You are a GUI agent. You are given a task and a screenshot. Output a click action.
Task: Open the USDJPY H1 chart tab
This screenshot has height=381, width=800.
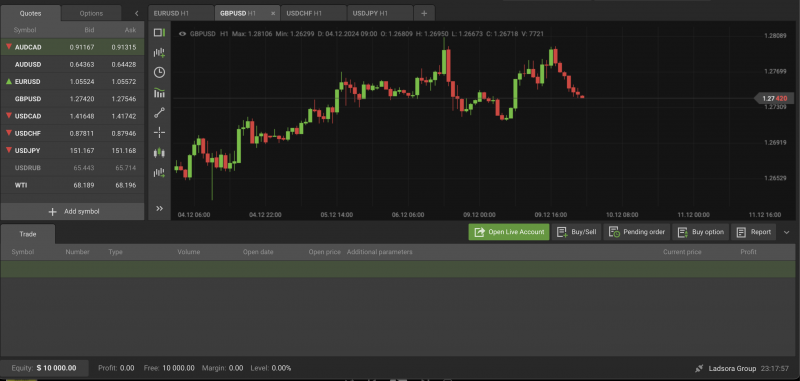(x=380, y=13)
